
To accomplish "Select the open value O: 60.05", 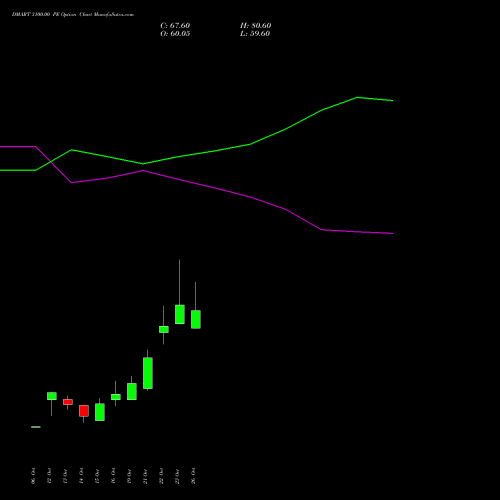I will pos(175,34).
